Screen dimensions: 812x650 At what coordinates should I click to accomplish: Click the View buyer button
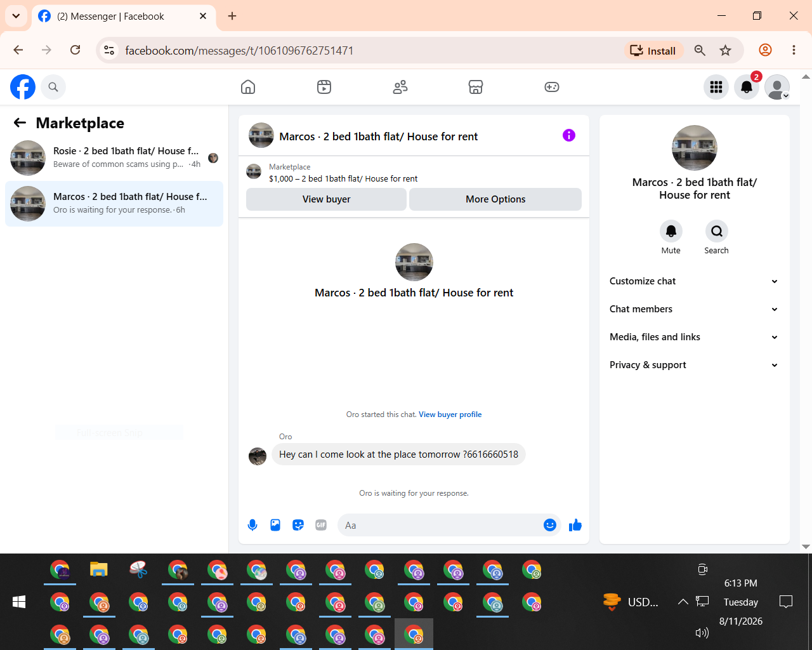pyautogui.click(x=326, y=199)
